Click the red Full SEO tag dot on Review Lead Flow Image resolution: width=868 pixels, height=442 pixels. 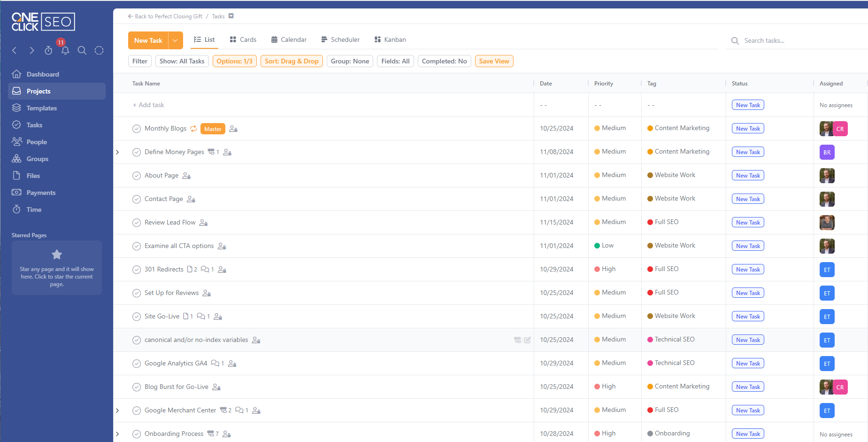(650, 222)
